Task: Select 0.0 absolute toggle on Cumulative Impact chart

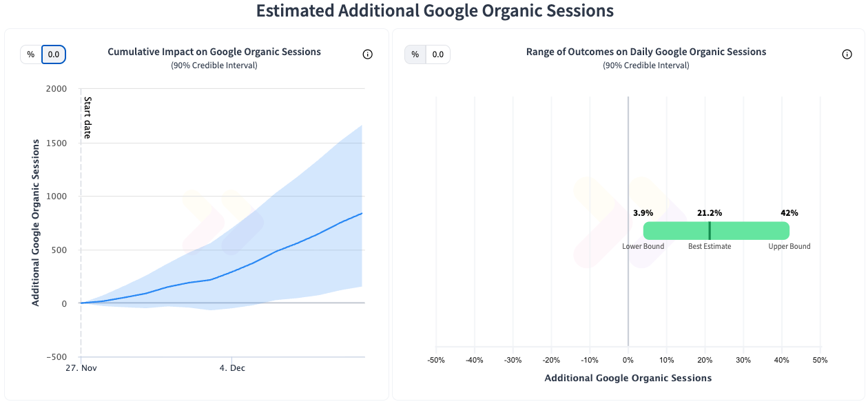Action: click(x=54, y=54)
